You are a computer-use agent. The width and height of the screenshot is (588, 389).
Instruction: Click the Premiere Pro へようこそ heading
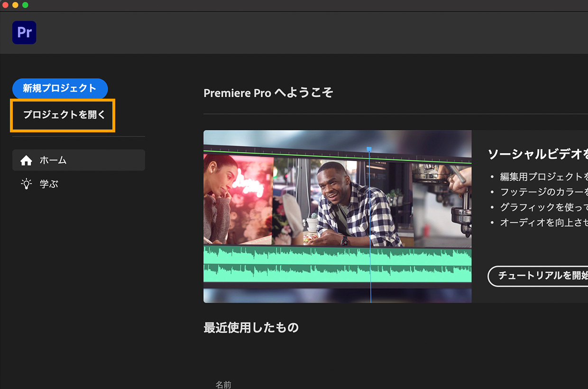tap(268, 93)
